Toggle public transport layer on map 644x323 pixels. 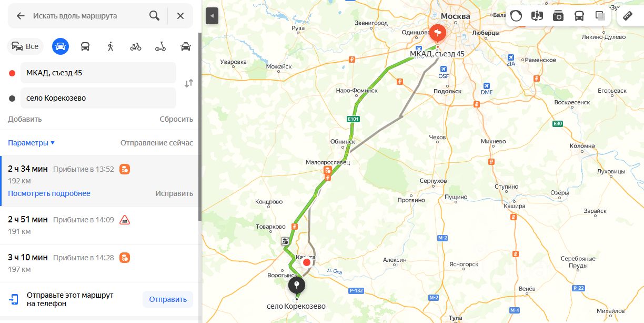(579, 16)
